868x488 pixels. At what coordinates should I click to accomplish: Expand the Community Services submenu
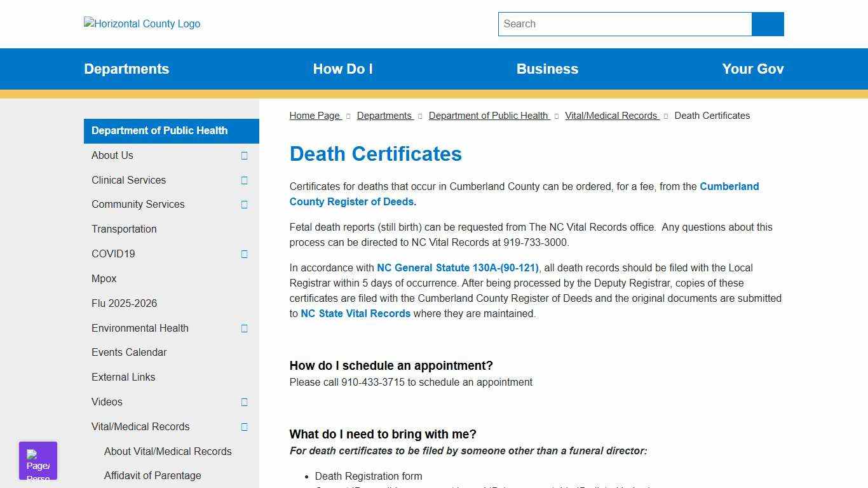coord(244,205)
